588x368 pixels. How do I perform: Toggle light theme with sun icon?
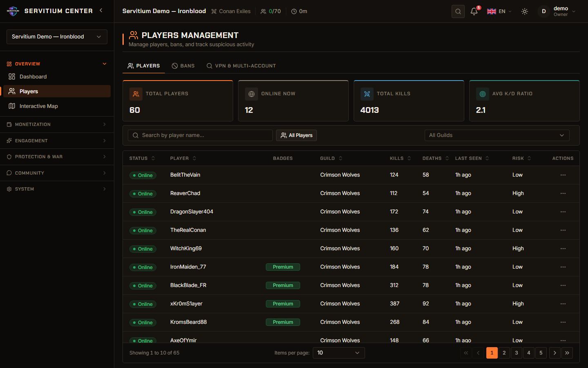525,11
